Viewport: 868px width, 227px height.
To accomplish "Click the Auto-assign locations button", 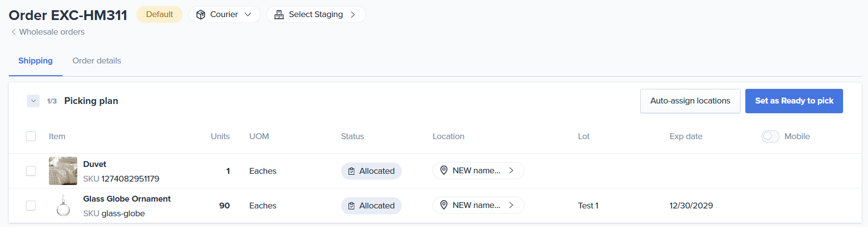I will point(690,101).
